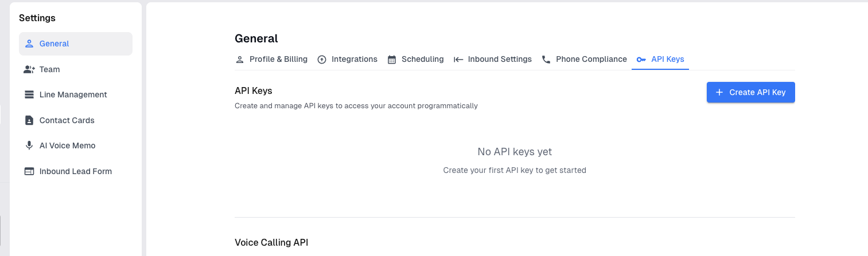Go to Line Management settings
Viewport: 868px width, 256px height.
point(76,94)
